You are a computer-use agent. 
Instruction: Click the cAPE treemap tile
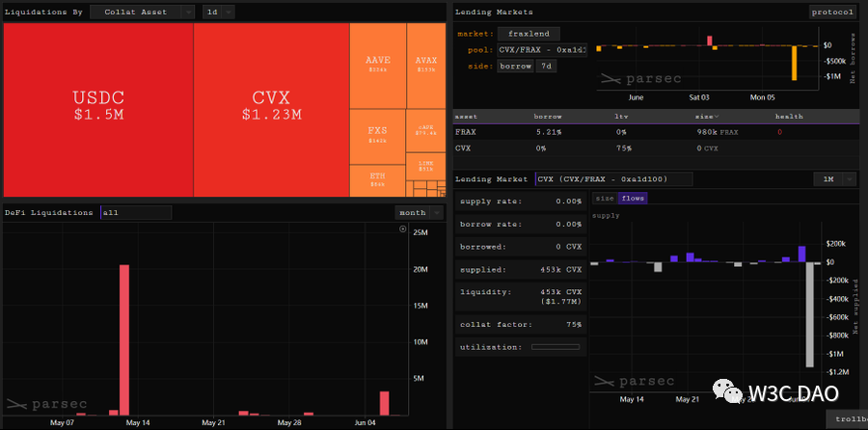(x=425, y=130)
